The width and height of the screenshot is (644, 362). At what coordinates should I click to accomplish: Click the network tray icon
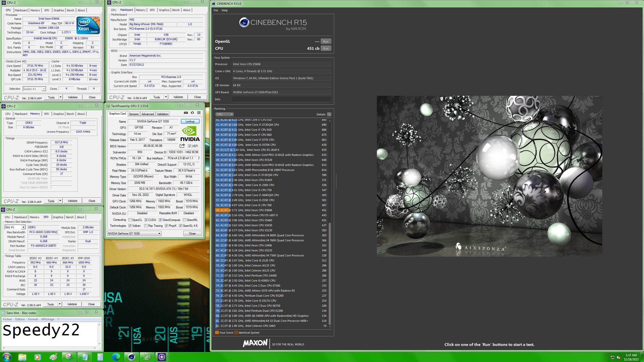[613, 357]
